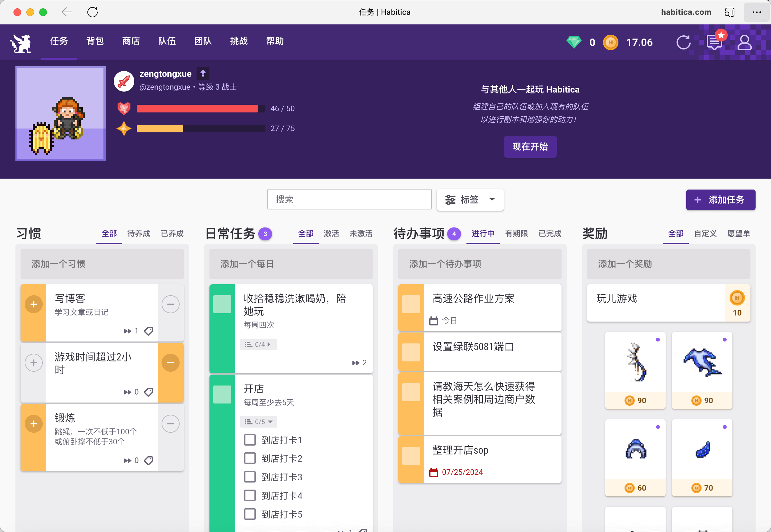Click minus on 写博客 habit
771x532 pixels.
click(x=170, y=304)
